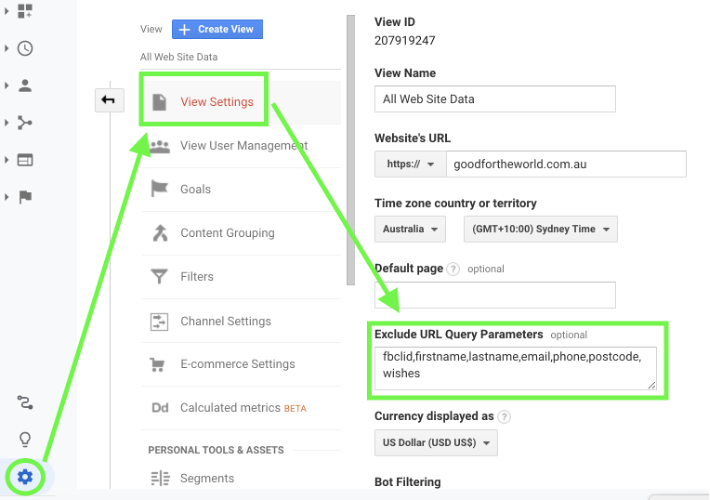Click the Attribution path icon
The image size is (710, 500).
click(25, 402)
